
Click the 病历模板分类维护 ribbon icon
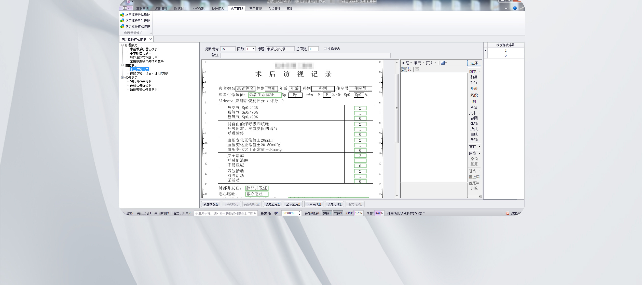(x=122, y=15)
